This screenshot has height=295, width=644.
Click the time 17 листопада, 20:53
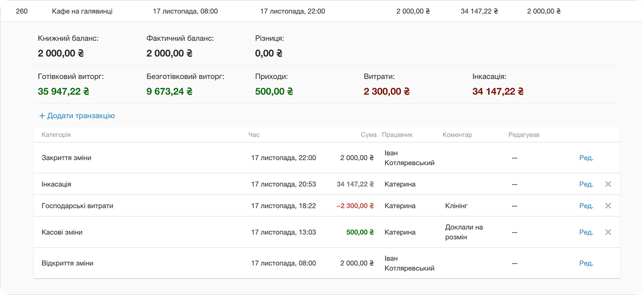(283, 184)
